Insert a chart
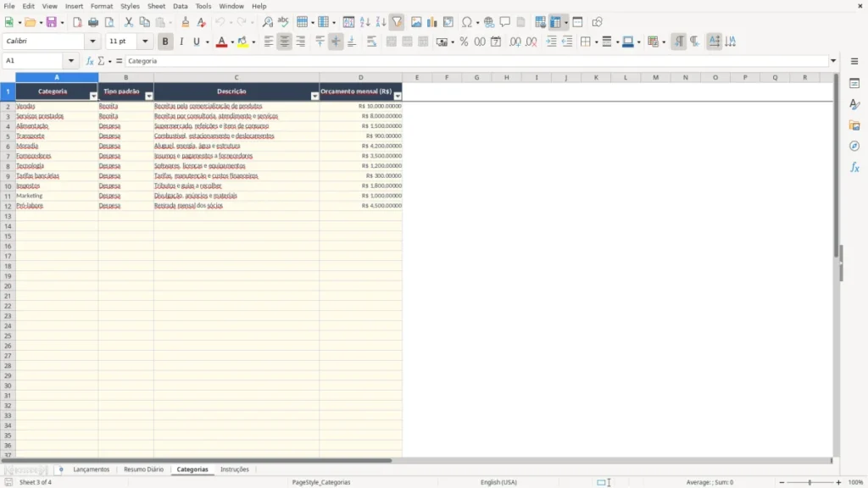 (x=431, y=22)
